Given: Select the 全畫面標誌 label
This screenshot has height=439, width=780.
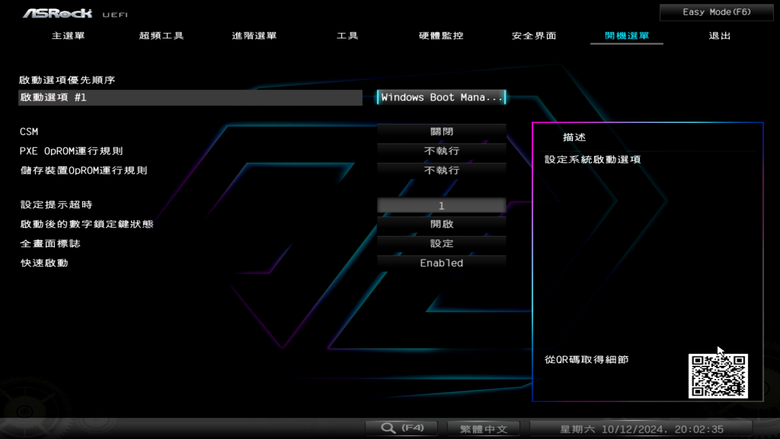Looking at the screenshot, I should (50, 244).
